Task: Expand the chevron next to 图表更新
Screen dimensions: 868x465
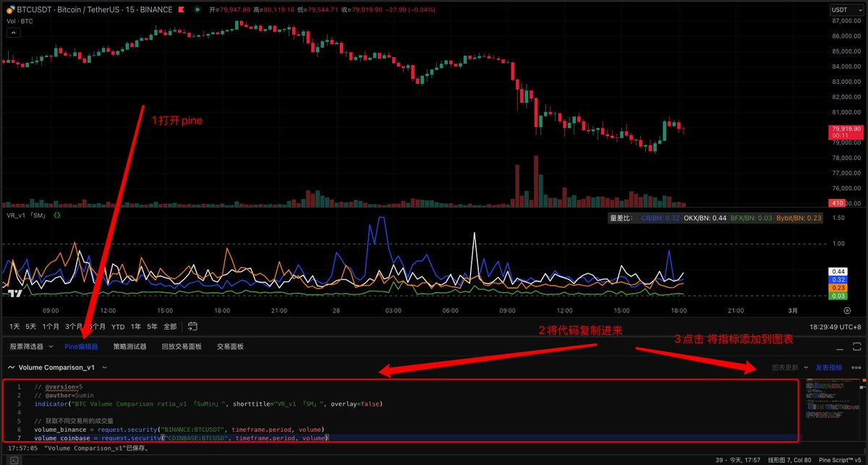Action: point(807,367)
